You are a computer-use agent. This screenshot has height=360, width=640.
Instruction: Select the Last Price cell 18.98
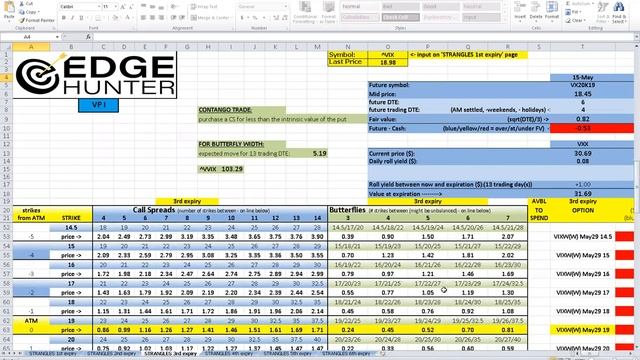click(x=387, y=62)
